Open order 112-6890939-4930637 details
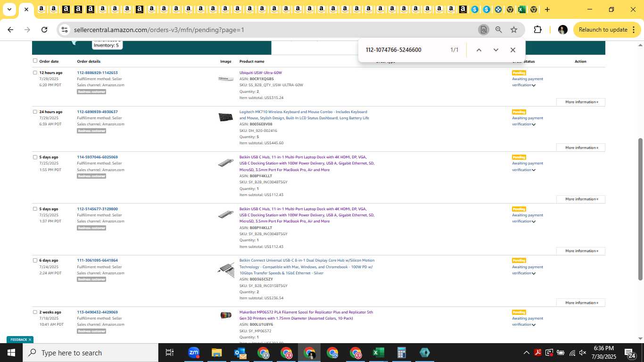Image resolution: width=644 pixels, height=362 pixels. click(97, 112)
